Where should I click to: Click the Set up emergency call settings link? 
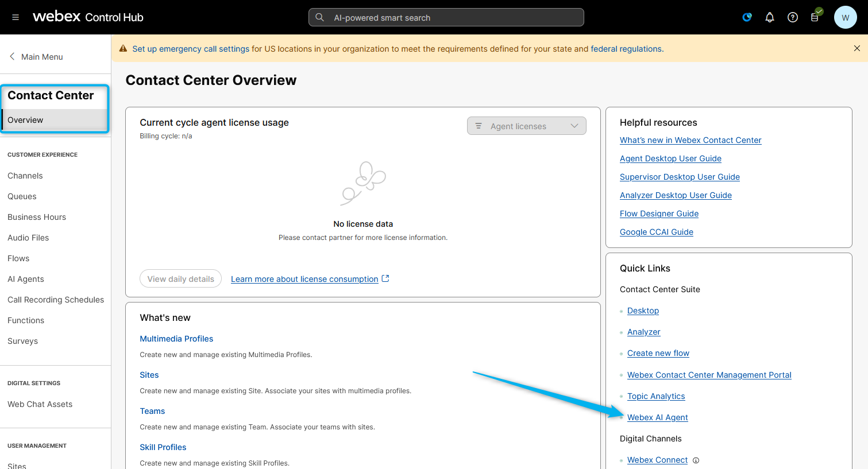[191, 49]
